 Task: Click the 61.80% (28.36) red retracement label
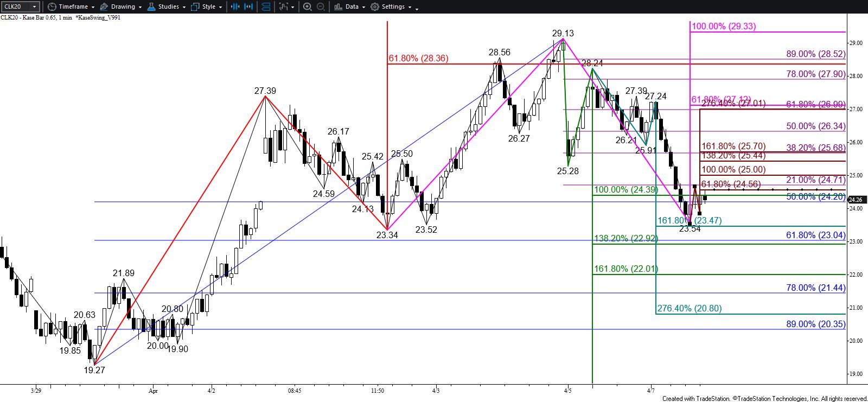coord(418,58)
